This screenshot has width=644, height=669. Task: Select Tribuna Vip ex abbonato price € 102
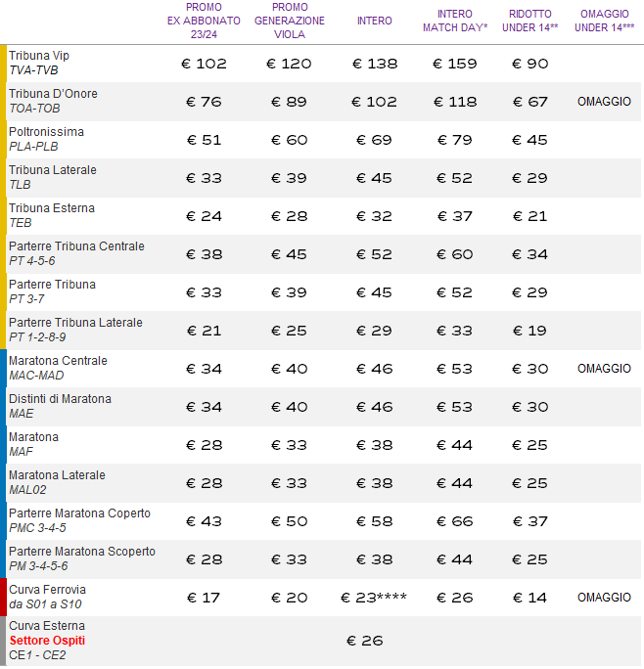[x=204, y=64]
